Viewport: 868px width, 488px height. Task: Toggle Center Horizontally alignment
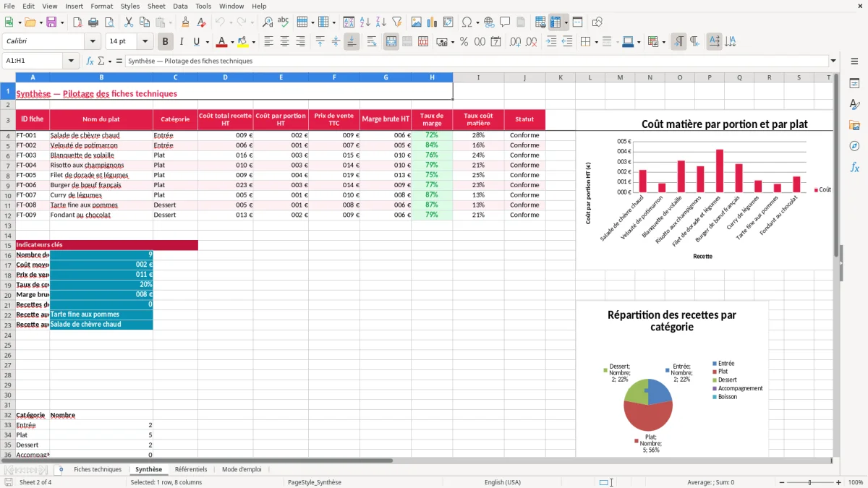click(x=284, y=42)
